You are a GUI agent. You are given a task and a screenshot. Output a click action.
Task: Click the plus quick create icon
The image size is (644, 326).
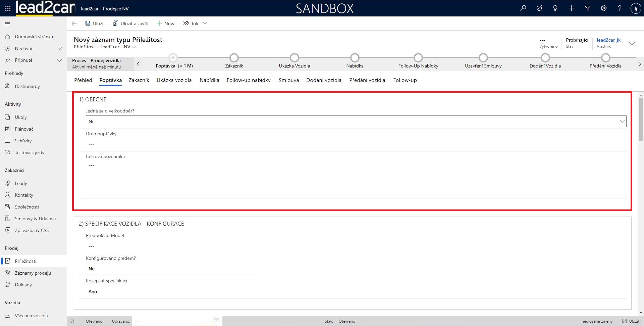tap(571, 8)
